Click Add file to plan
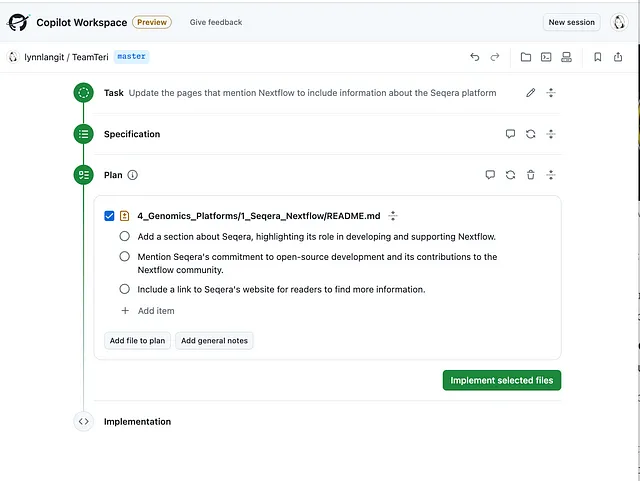 pyautogui.click(x=137, y=341)
